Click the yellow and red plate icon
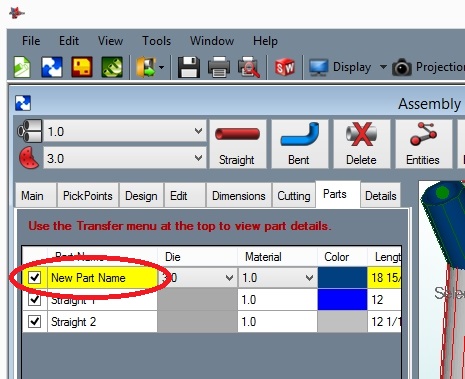465x379 pixels. 82,67
